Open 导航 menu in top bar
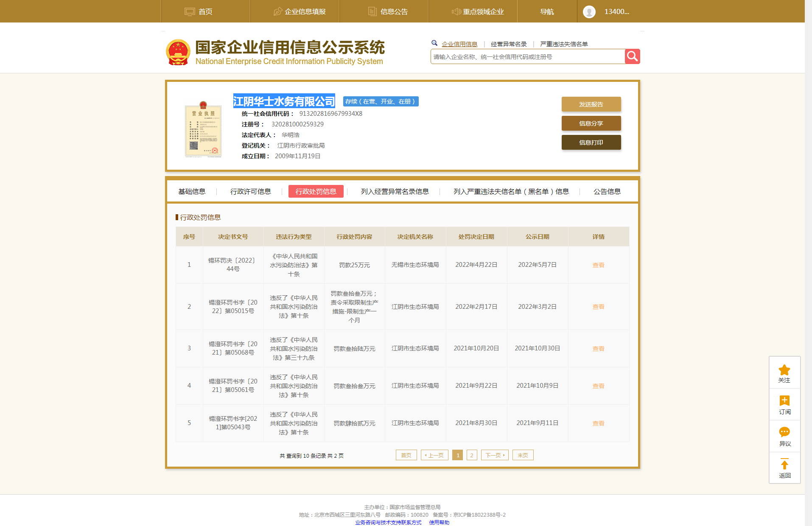 [547, 11]
